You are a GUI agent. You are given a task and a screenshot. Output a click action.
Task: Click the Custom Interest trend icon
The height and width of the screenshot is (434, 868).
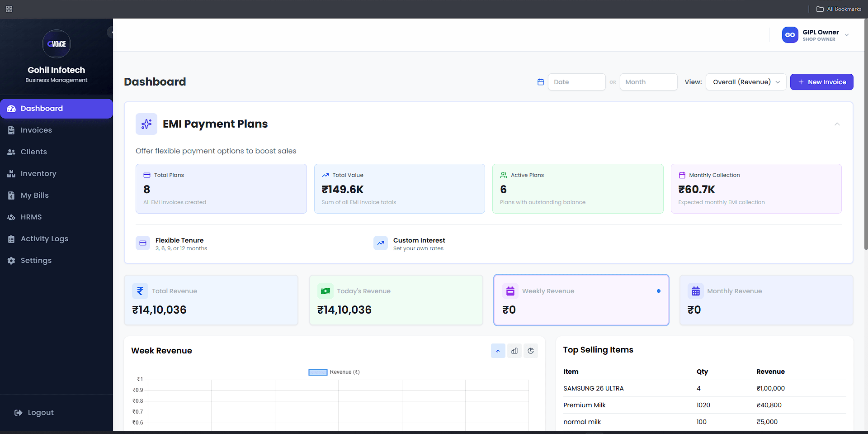click(381, 243)
